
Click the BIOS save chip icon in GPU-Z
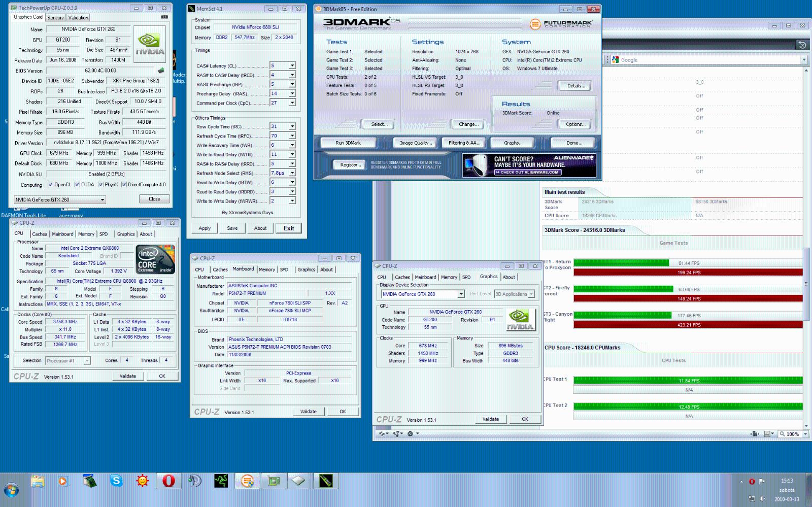[x=161, y=71]
